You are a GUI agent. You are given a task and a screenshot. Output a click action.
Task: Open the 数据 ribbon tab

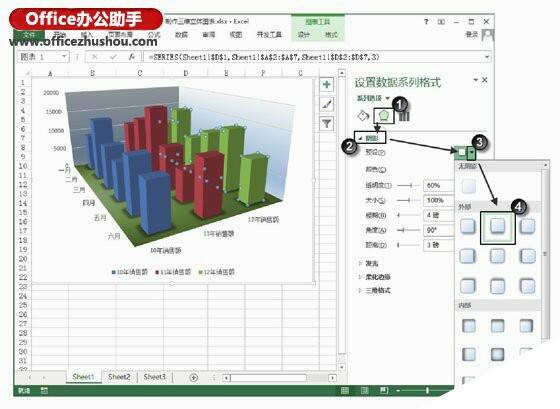tap(181, 35)
